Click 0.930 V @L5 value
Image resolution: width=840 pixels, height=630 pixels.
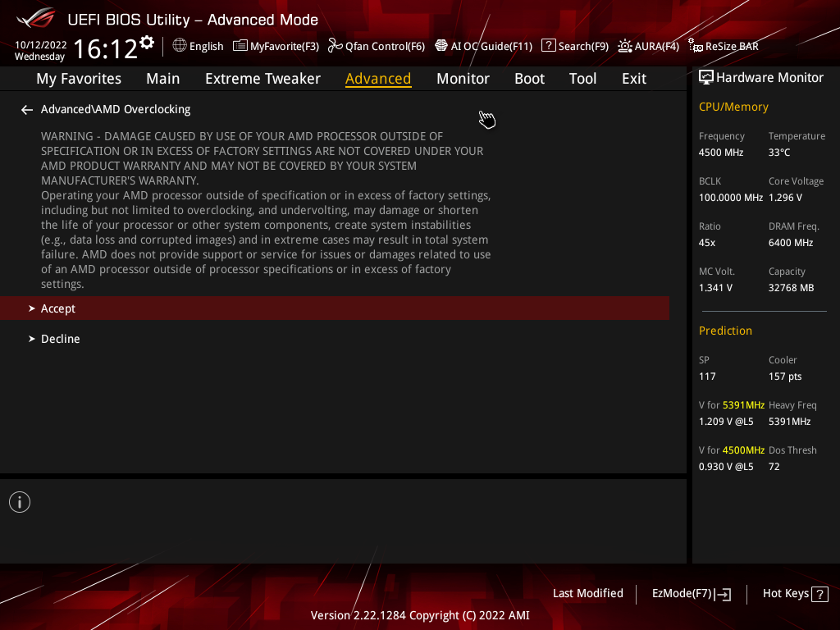[x=726, y=467]
